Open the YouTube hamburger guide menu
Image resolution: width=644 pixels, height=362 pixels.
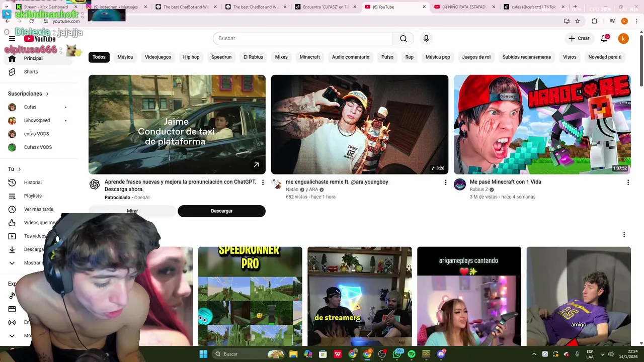click(12, 39)
